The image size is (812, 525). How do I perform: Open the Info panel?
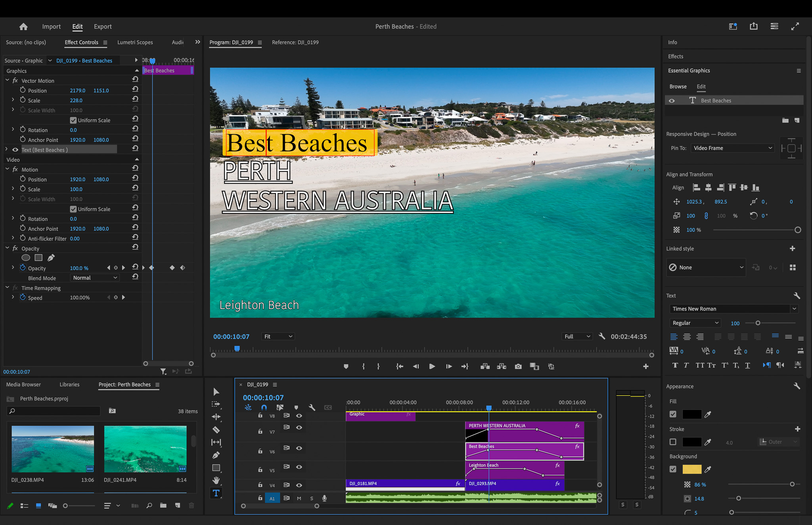tap(672, 42)
